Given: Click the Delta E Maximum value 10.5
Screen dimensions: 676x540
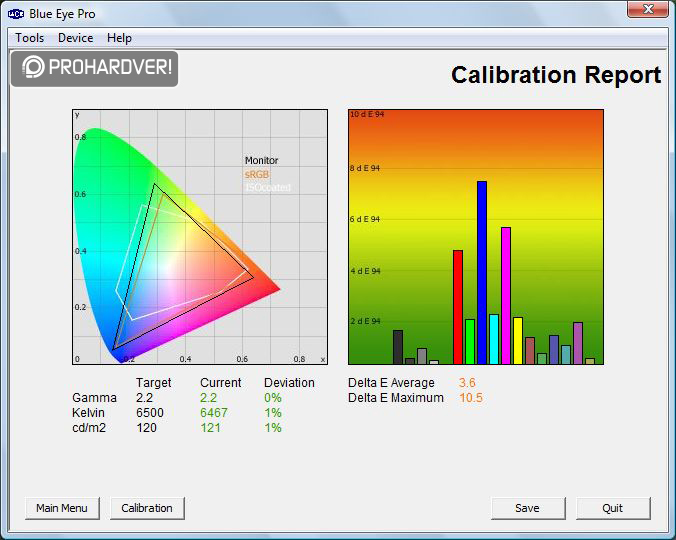Looking at the screenshot, I should 471,398.
